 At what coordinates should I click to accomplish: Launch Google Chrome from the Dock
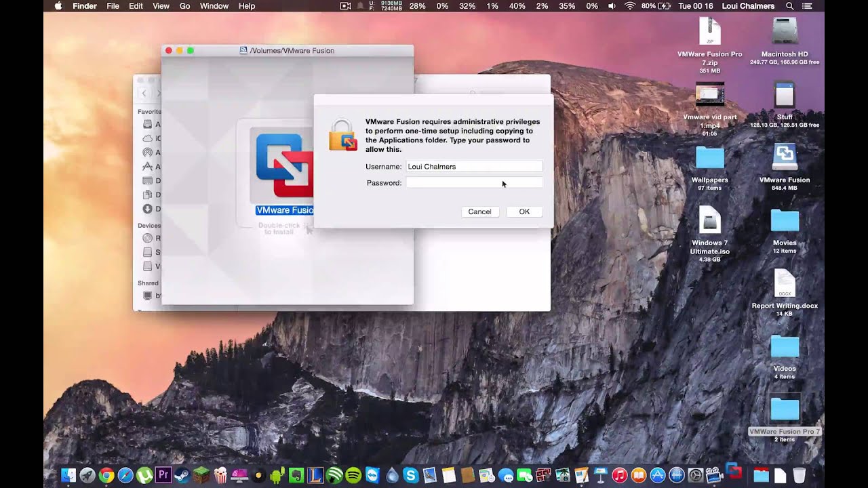point(106,475)
